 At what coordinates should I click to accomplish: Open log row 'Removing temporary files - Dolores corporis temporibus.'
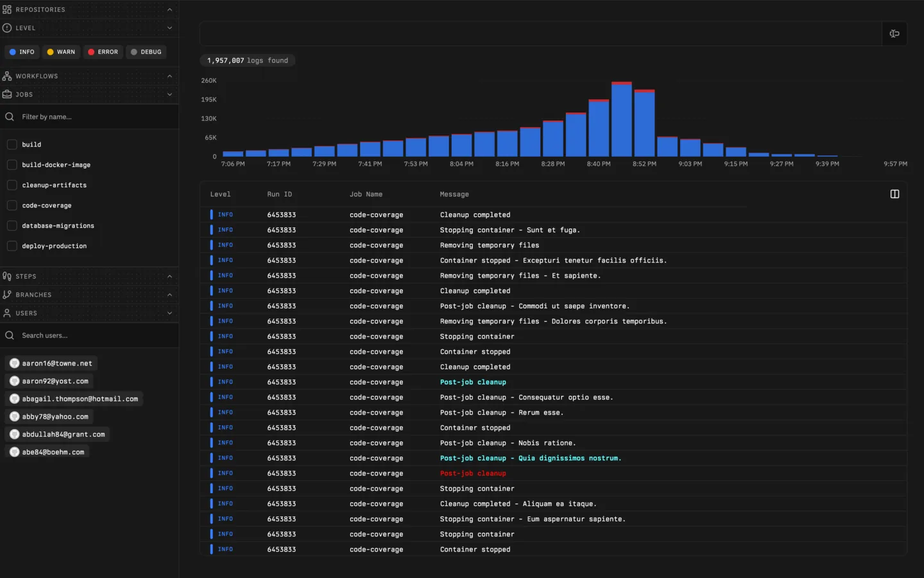(x=553, y=321)
